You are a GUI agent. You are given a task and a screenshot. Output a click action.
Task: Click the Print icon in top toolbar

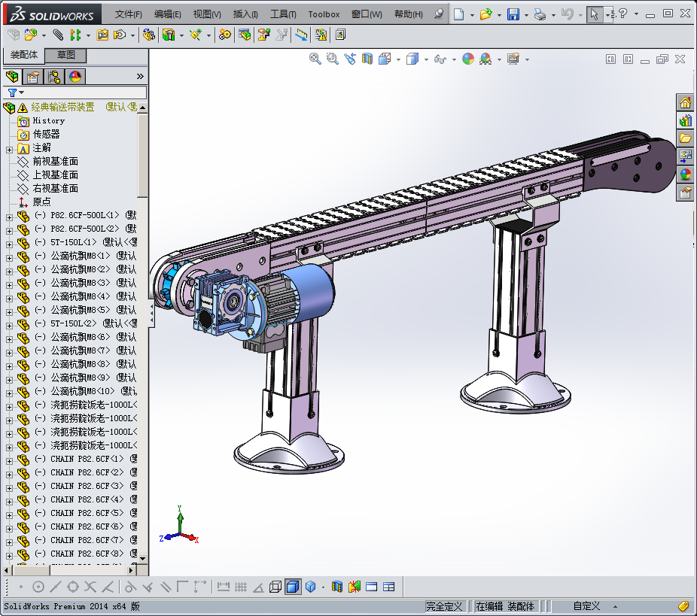click(540, 14)
